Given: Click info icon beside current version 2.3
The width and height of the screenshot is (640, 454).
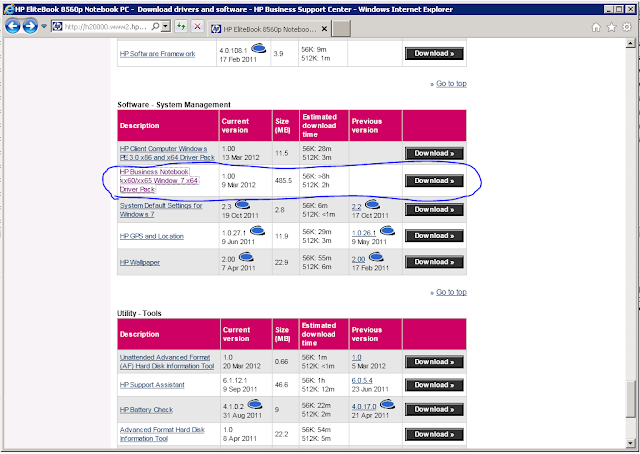Looking at the screenshot, I should 242,204.
